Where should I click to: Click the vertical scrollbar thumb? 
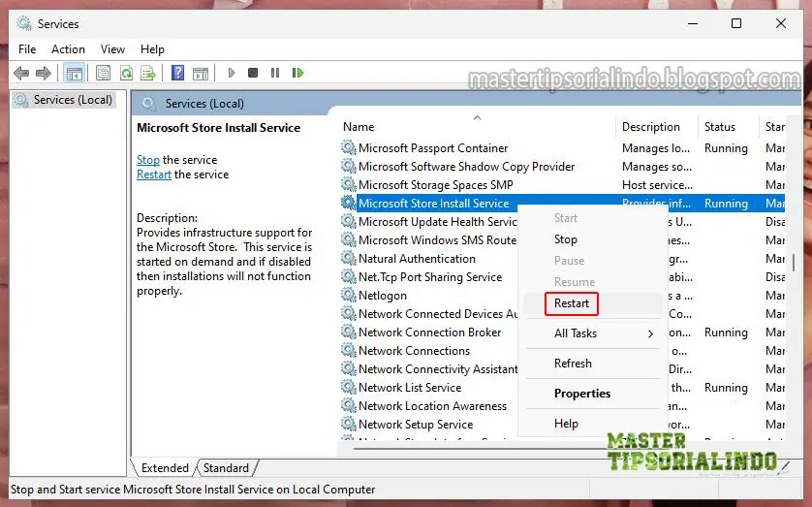(x=794, y=262)
